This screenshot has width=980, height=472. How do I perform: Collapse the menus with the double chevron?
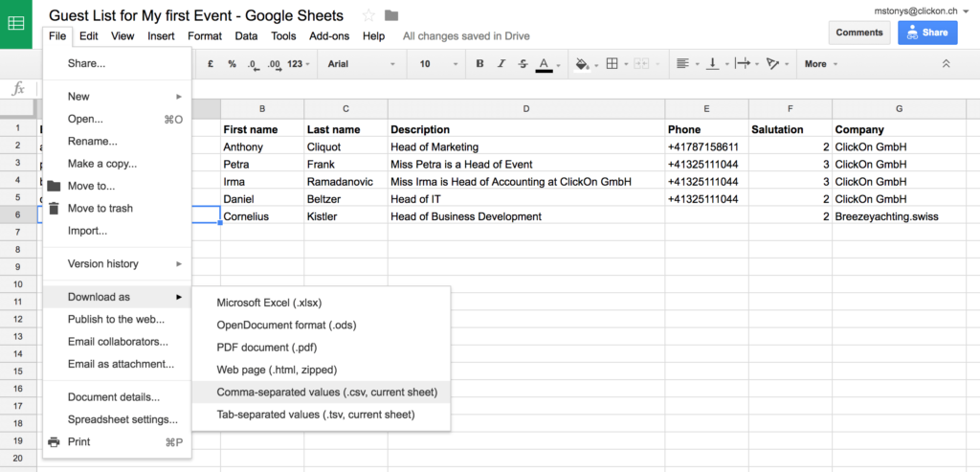[x=946, y=64]
